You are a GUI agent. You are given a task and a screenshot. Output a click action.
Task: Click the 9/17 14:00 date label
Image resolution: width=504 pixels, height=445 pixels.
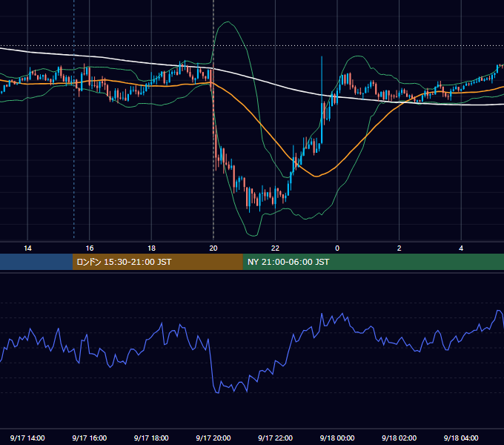tap(27, 438)
